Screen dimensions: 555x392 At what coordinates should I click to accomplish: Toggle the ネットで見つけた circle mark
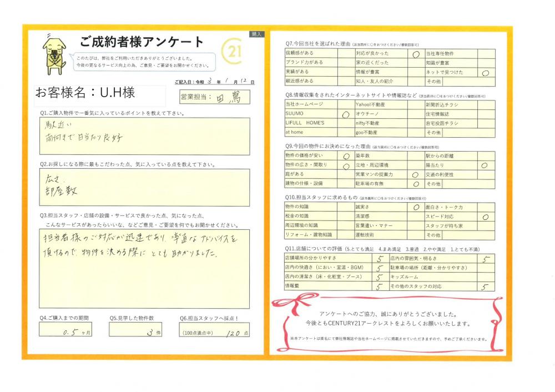(486, 72)
